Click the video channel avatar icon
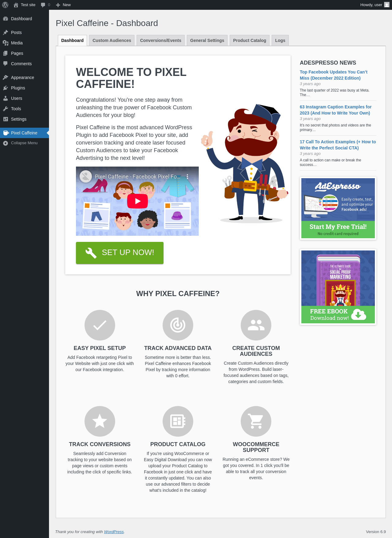This screenshot has height=538, width=392. coord(86,176)
